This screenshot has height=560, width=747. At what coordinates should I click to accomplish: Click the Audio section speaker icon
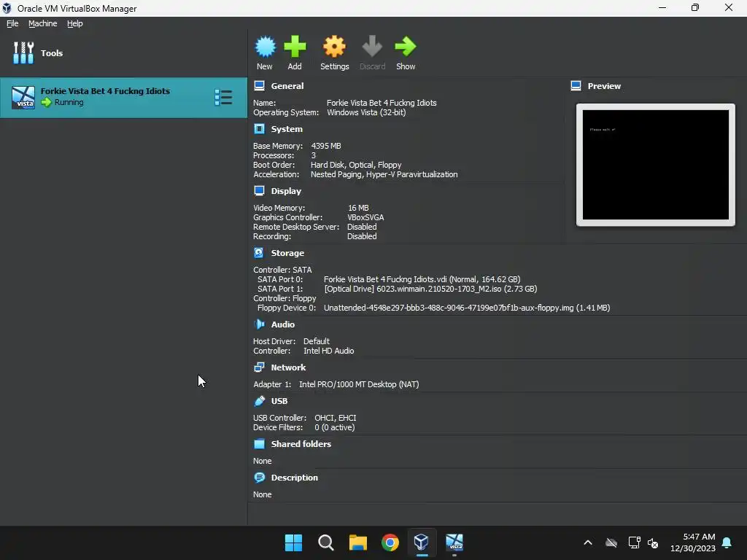coord(259,324)
